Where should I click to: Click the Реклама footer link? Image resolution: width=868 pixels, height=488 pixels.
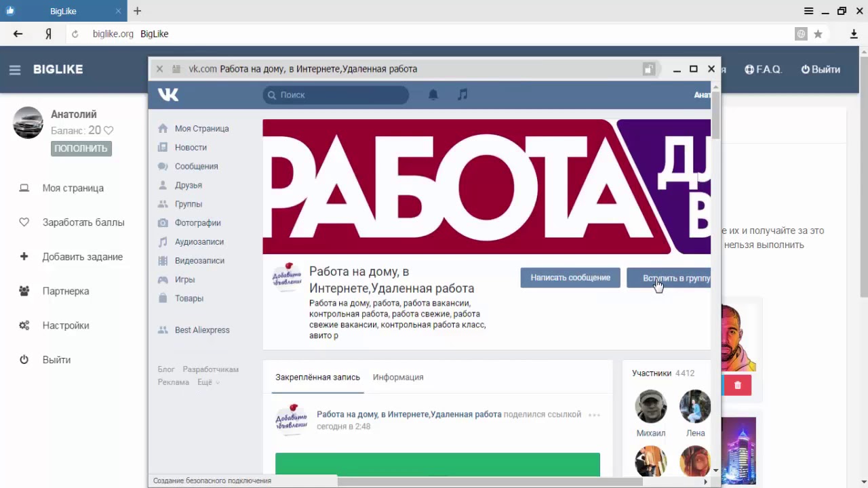click(174, 382)
